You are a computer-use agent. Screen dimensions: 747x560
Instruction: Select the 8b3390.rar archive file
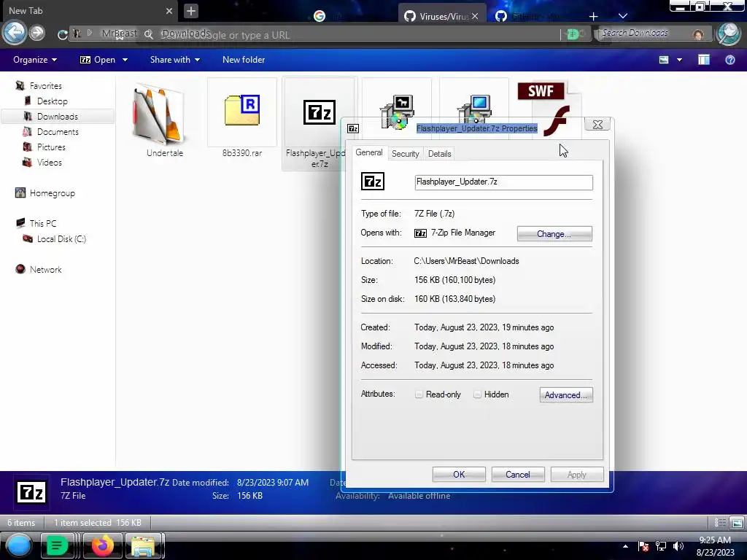[242, 111]
